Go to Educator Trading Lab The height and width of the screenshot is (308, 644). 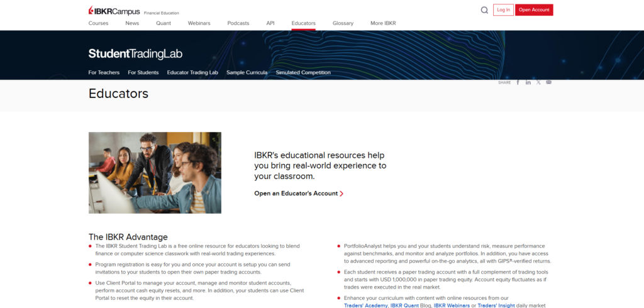[192, 73]
